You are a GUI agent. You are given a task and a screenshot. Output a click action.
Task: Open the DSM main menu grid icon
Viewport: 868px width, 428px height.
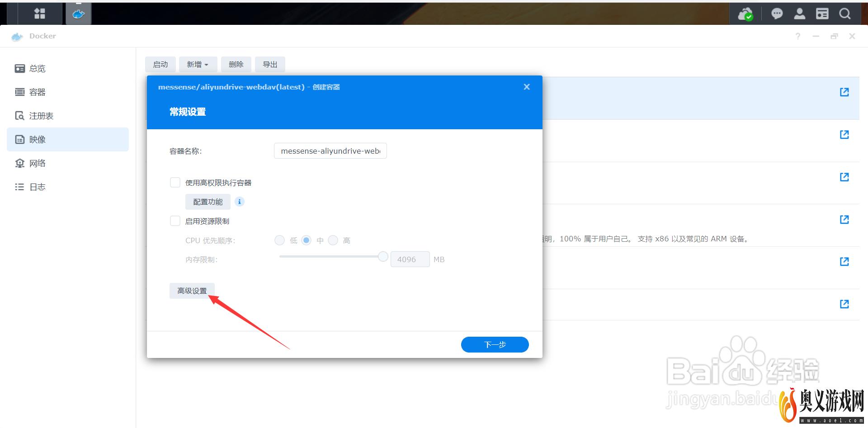coord(40,14)
